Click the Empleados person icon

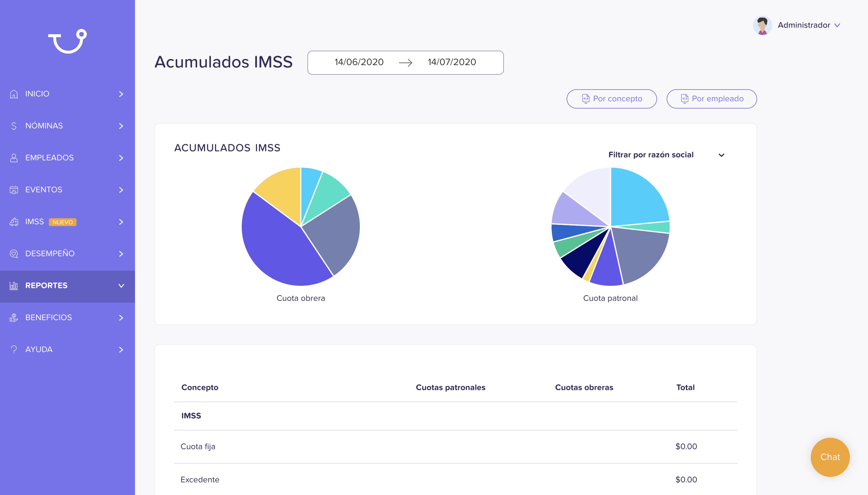(x=14, y=158)
